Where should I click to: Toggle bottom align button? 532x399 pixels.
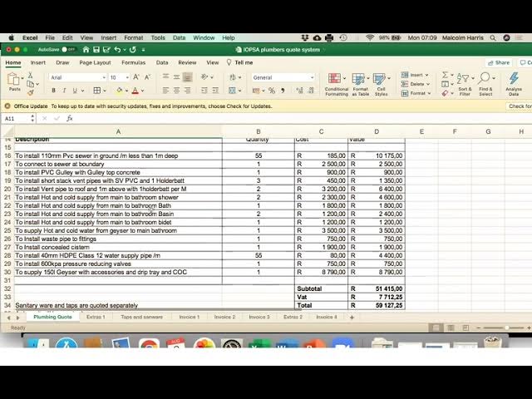click(187, 77)
